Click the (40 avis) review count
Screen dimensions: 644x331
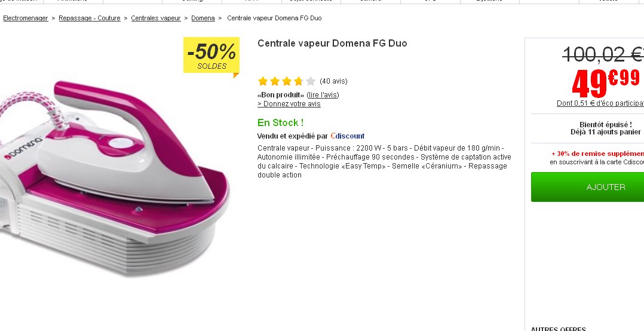(333, 81)
